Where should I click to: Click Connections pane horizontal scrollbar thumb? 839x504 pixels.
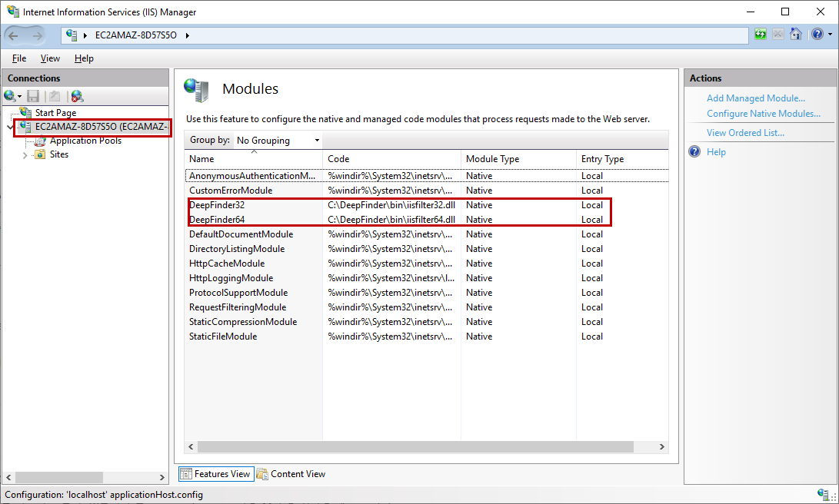[x=59, y=477]
